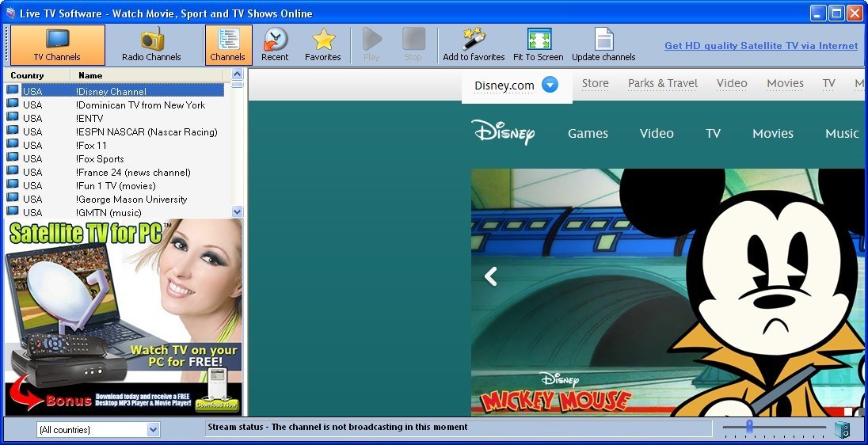
Task: Select !Fun 1 TV (movies) channel
Action: tap(115, 185)
